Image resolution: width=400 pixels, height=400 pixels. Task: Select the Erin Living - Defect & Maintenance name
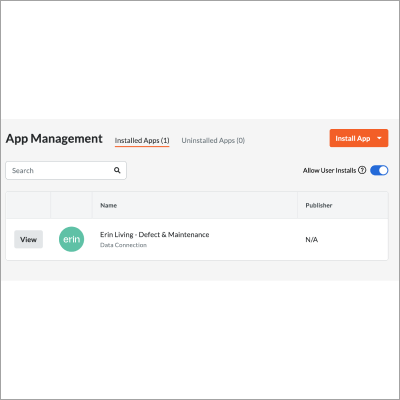pos(155,235)
